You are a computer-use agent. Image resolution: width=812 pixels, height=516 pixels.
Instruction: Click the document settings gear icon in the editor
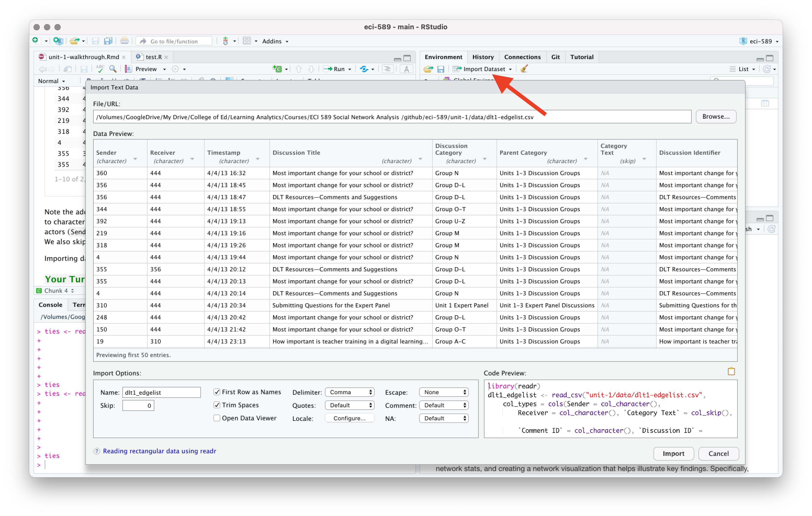pos(175,69)
